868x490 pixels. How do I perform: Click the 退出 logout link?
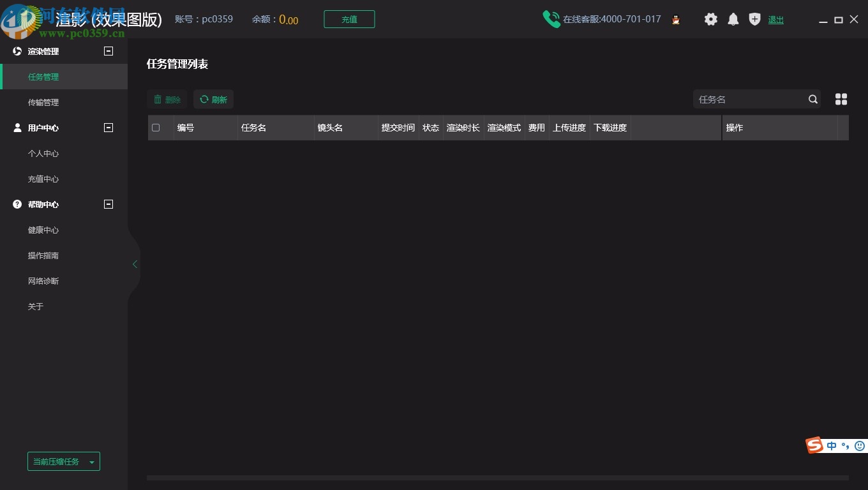[x=775, y=19]
